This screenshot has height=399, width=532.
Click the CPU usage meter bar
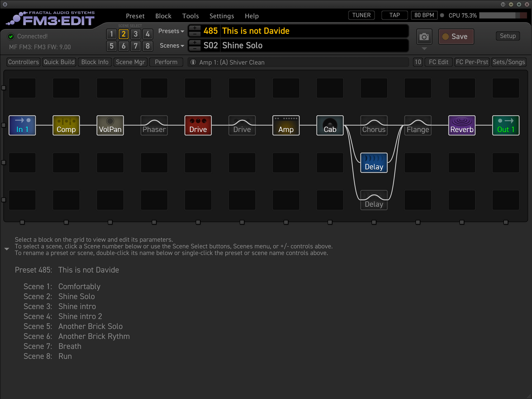pyautogui.click(x=503, y=15)
